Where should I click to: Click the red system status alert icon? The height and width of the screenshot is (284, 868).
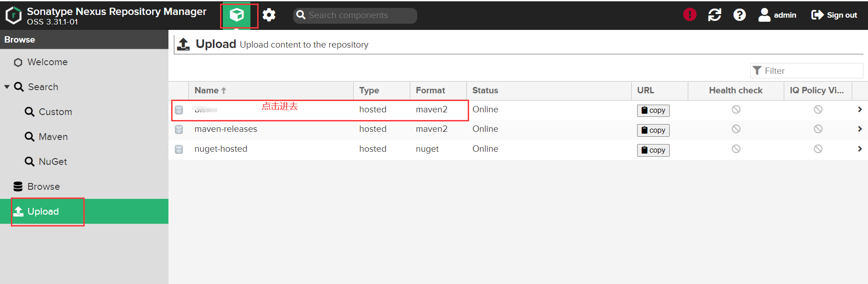click(x=690, y=15)
